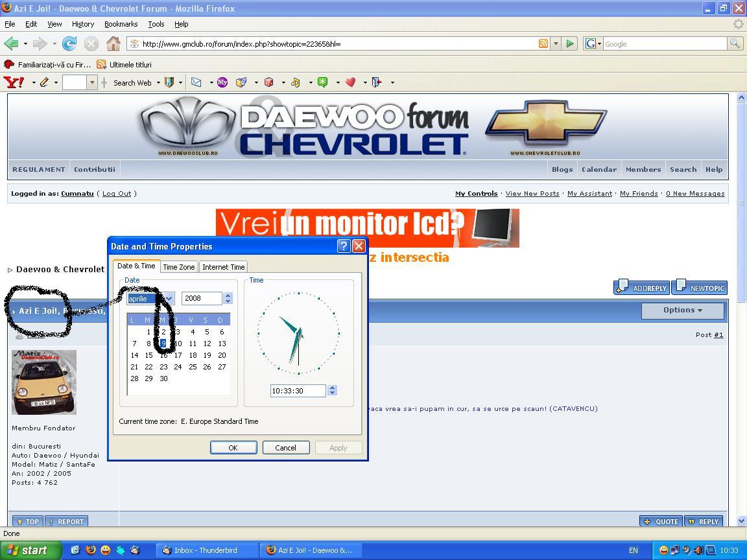This screenshot has height=560, width=747.
Task: Open Yahoo Mail envelope icon
Action: click(196, 82)
